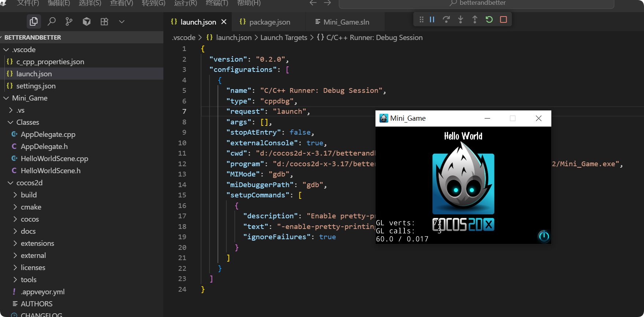Open HelloWorldScene.h file
This screenshot has height=317, width=644.
[82, 171]
